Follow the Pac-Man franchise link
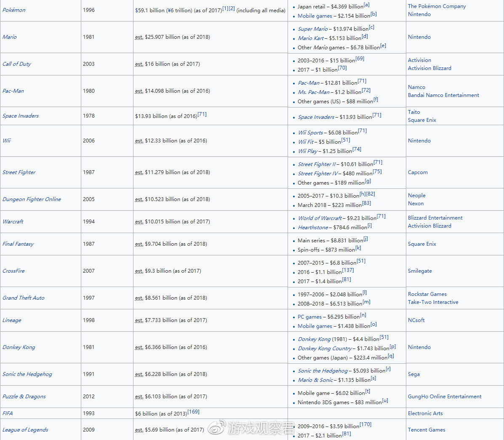This screenshot has width=504, height=440. [13, 91]
